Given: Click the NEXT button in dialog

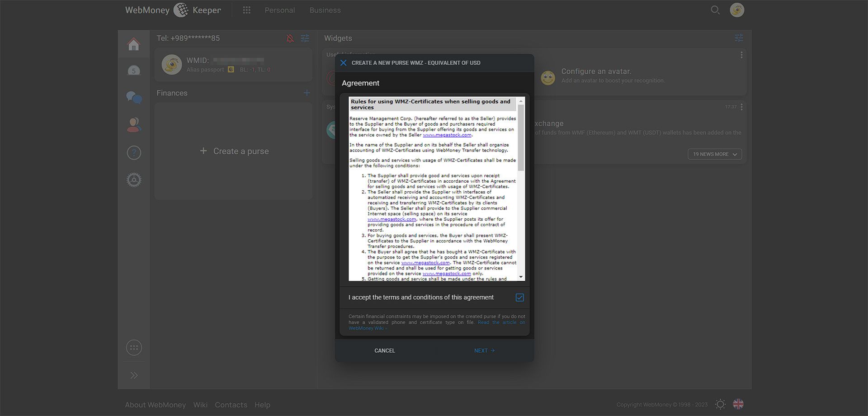Looking at the screenshot, I should pos(484,351).
